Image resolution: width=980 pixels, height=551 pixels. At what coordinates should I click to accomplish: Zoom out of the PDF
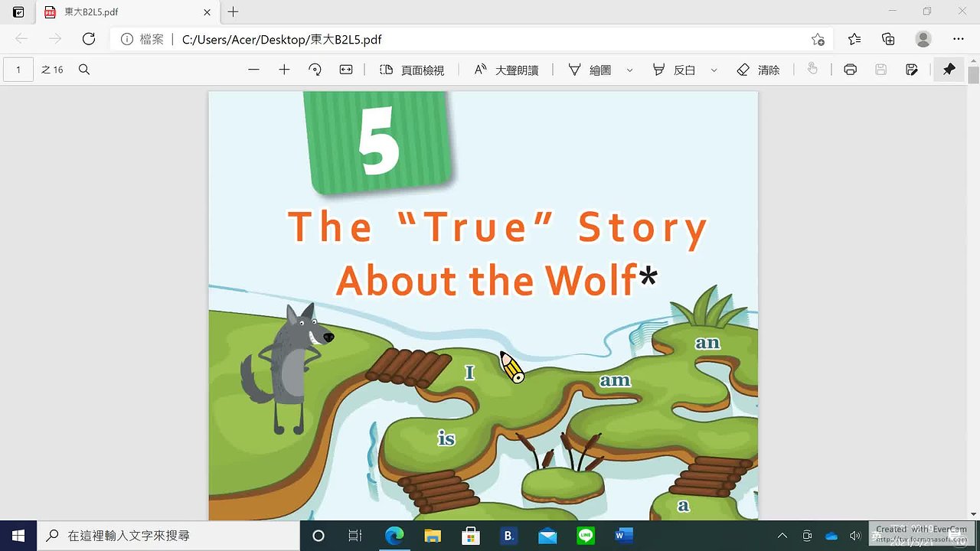tap(253, 70)
